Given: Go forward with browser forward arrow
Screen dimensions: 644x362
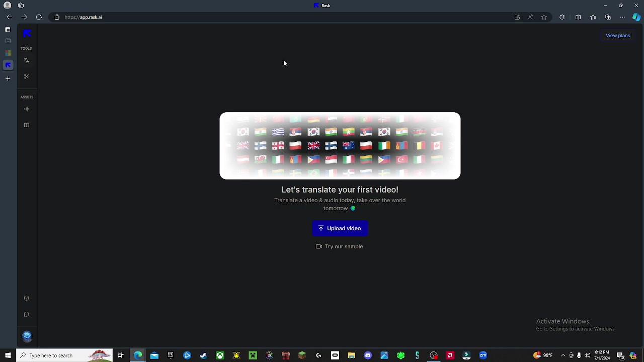Looking at the screenshot, I should [x=24, y=17].
